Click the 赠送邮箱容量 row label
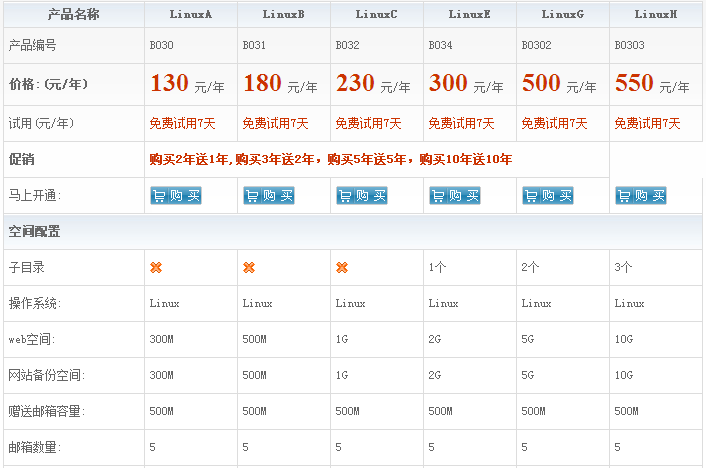This screenshot has height=468, width=706. pyautogui.click(x=46, y=411)
